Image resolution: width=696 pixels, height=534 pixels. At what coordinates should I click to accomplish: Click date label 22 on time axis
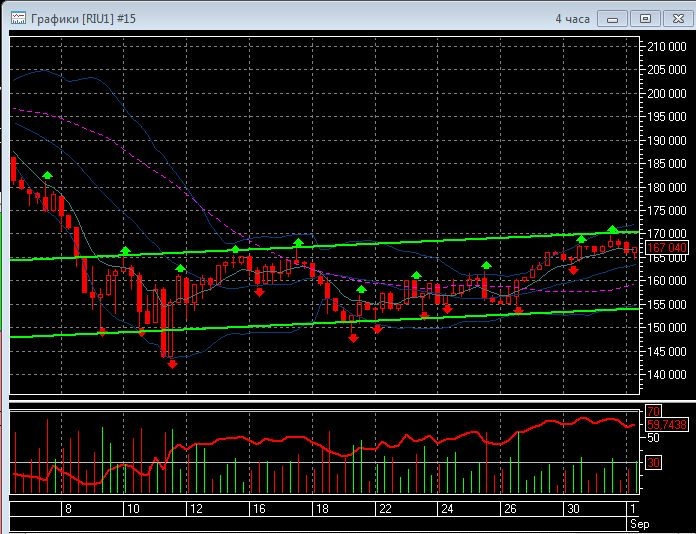(385, 509)
